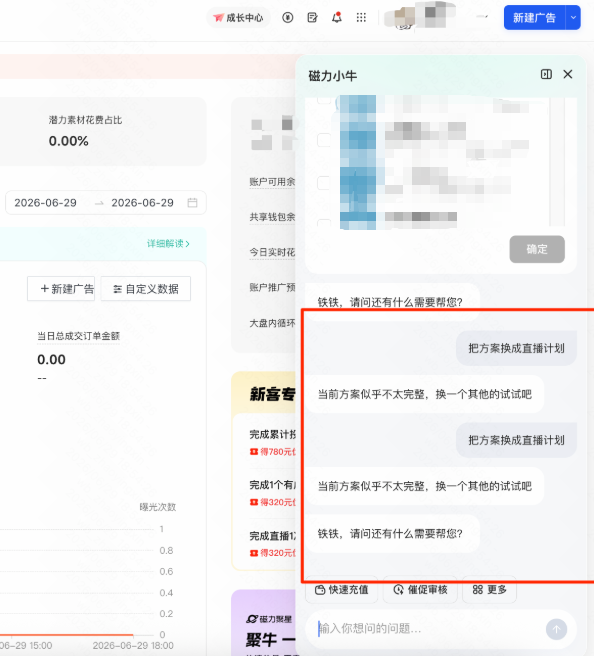Image resolution: width=594 pixels, height=656 pixels.
Task: Click the 账户可用余 label
Action: point(272,182)
